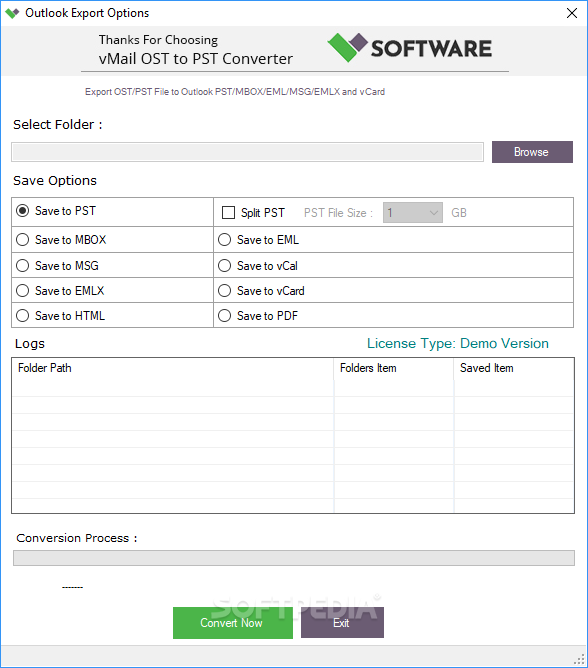Viewport: 588px width, 668px height.
Task: Click the Browse button
Action: point(532,152)
